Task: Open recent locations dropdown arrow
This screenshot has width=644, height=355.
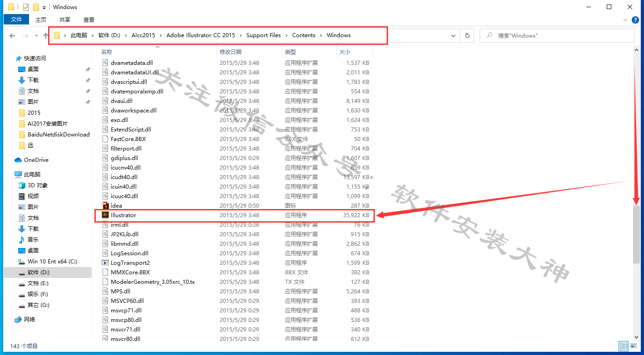Action: coord(35,35)
